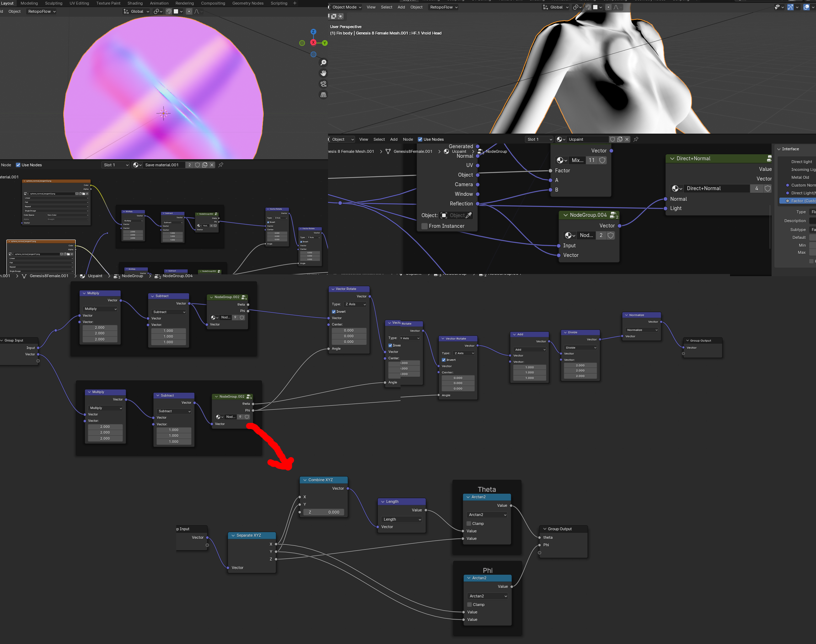
Task: Click the Upcaint material name field
Action: pos(587,139)
